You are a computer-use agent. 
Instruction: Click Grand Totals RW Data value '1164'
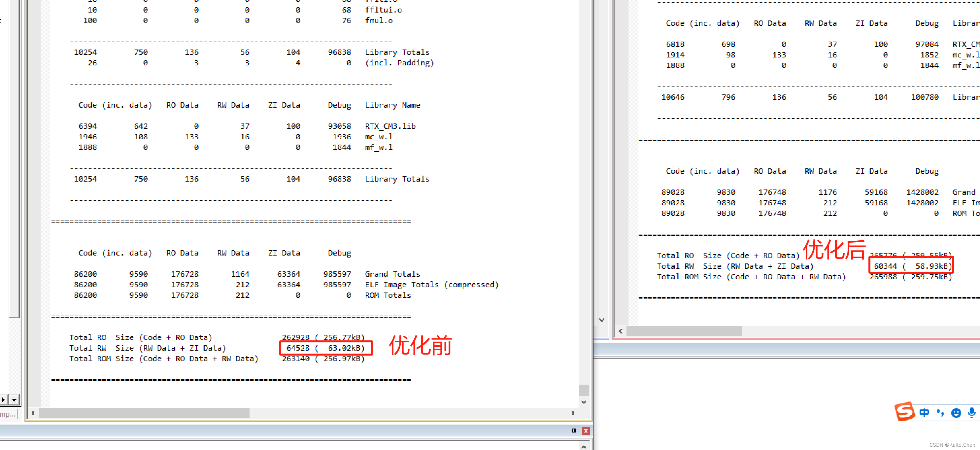(x=240, y=274)
